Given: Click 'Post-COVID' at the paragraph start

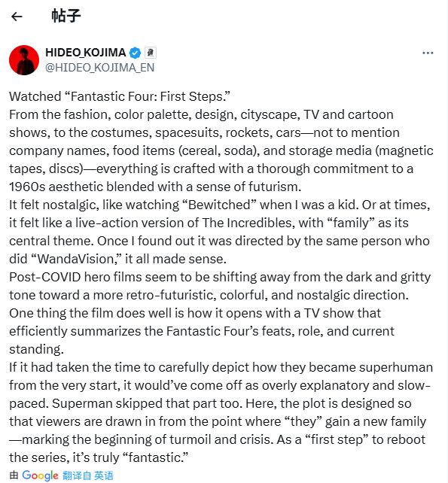Looking at the screenshot, I should pos(45,277).
